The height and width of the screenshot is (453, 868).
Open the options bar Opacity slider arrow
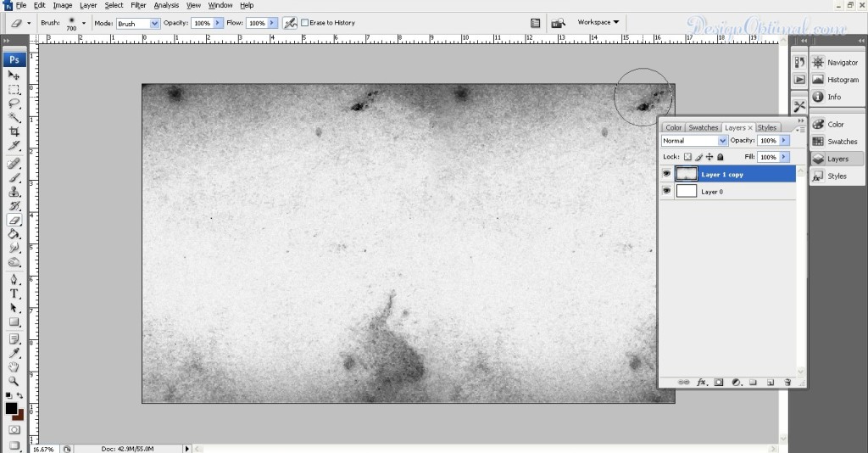(x=218, y=23)
